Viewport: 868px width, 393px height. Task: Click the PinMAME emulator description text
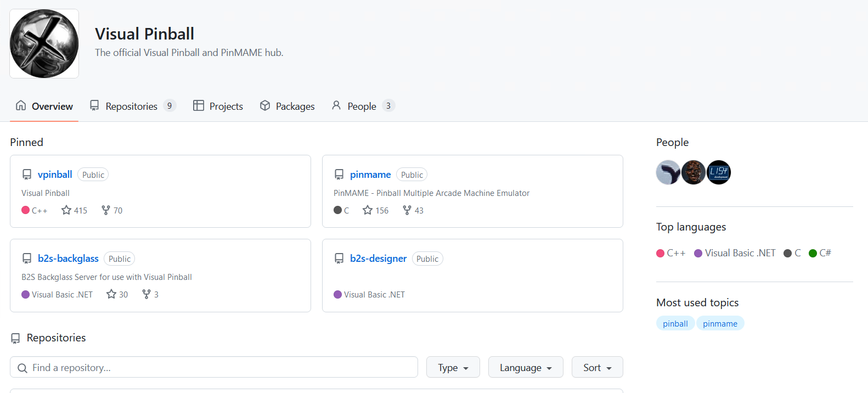431,193
